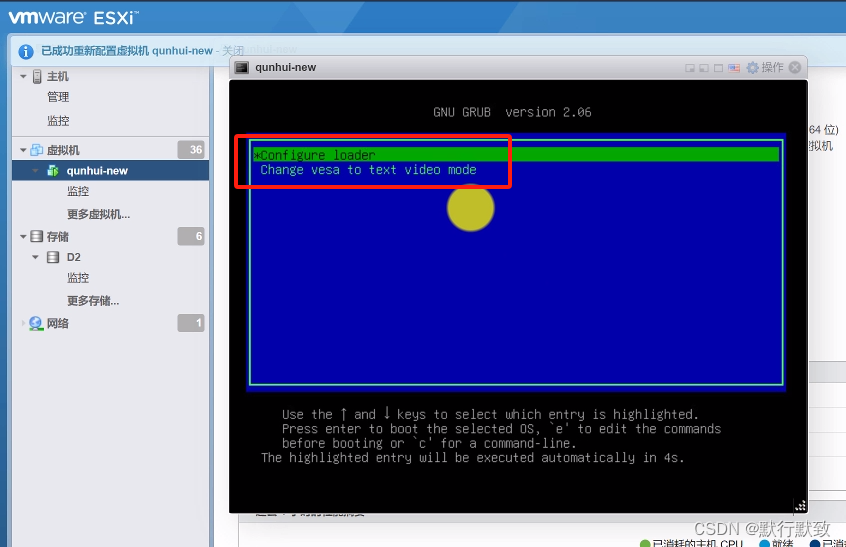The width and height of the screenshot is (846, 547).
Task: Click the gear icon beside 操作
Action: coord(752,67)
